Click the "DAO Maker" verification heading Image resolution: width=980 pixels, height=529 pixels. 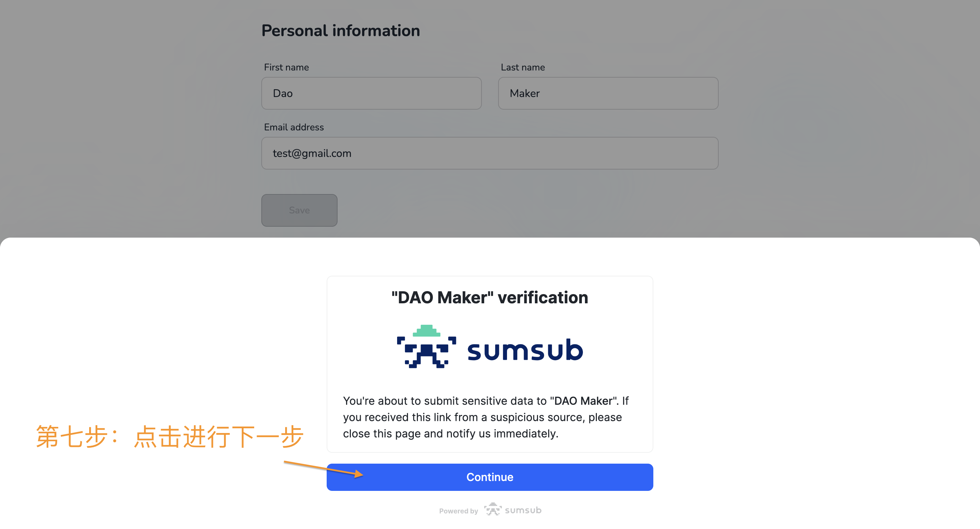coord(490,298)
